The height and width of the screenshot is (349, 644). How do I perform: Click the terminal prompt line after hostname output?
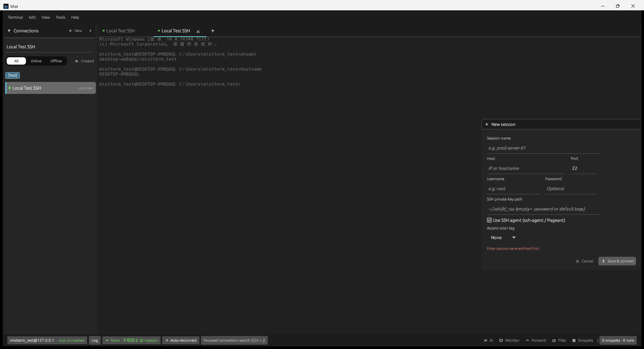[170, 84]
